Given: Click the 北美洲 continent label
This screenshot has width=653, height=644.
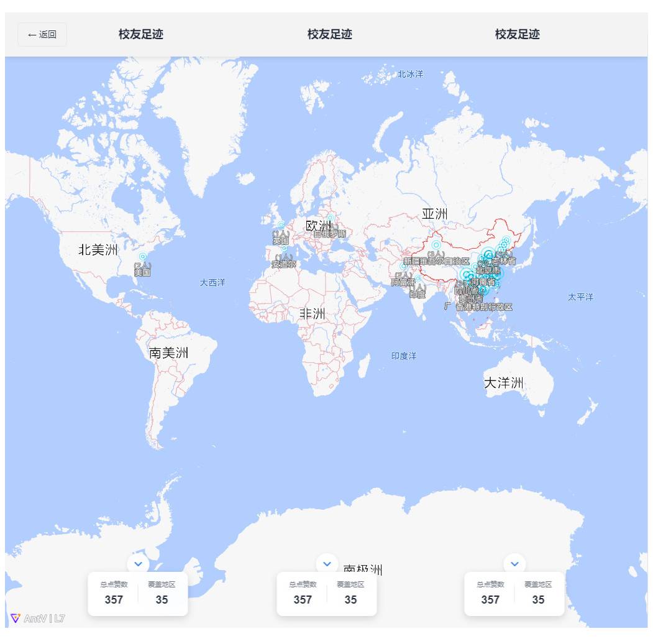Looking at the screenshot, I should (x=98, y=250).
